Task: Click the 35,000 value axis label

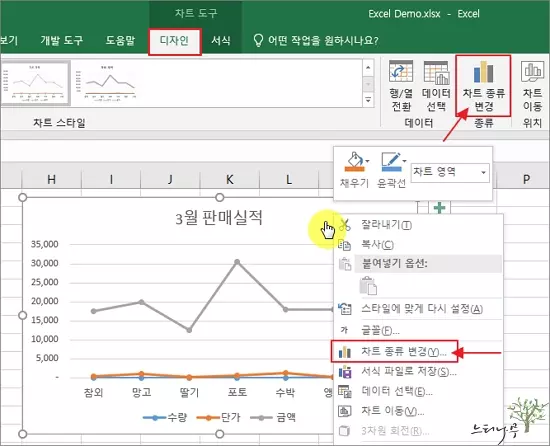Action: pos(45,244)
